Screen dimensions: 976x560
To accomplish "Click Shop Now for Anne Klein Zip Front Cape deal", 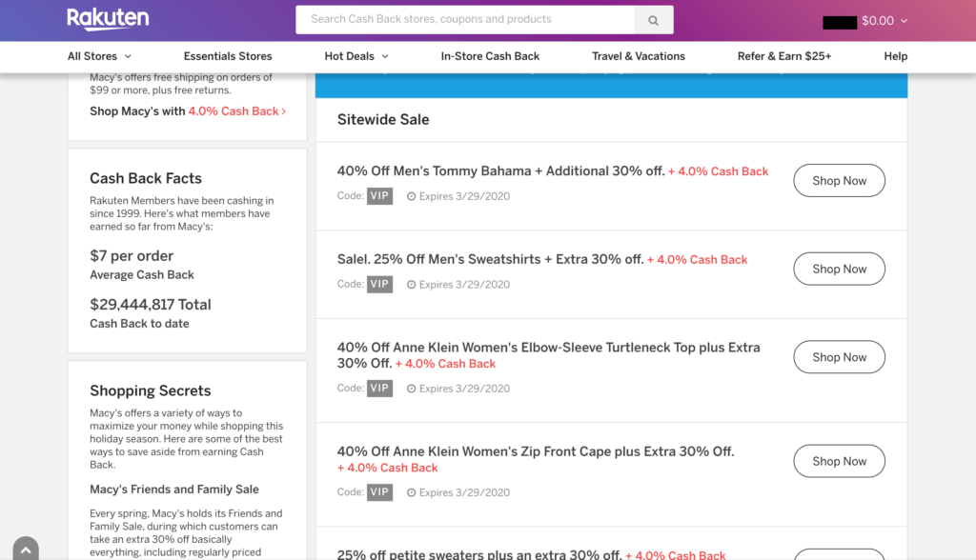I will coord(839,461).
